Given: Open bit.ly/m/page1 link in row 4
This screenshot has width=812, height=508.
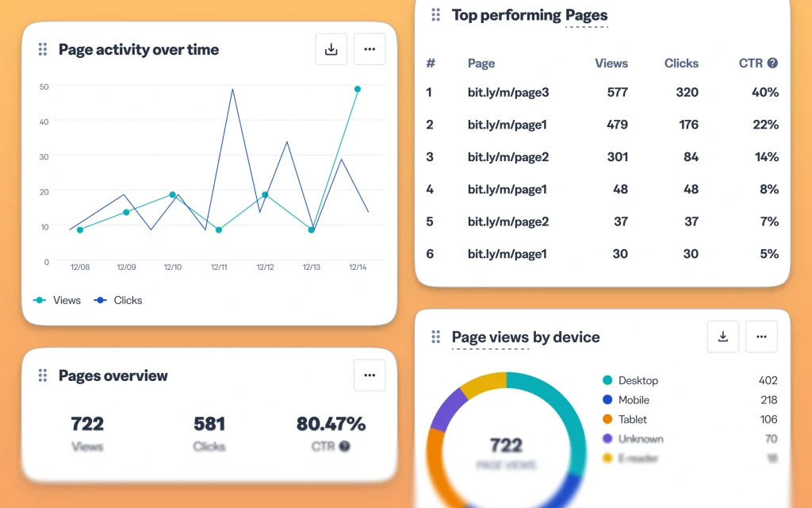Looking at the screenshot, I should point(507,189).
